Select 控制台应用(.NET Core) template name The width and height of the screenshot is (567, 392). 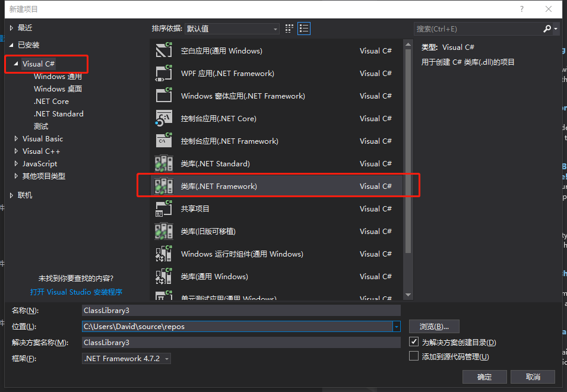pos(218,119)
